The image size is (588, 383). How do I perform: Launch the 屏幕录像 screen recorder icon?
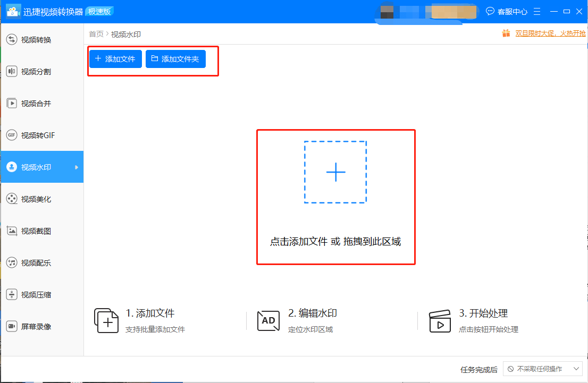(x=12, y=327)
